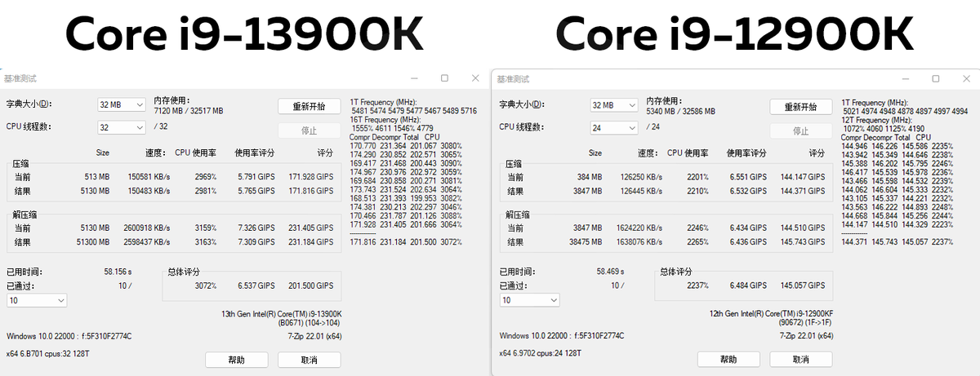Open passes count dropdown in i9-13900K window
The width and height of the screenshot is (980, 376).
point(37,300)
